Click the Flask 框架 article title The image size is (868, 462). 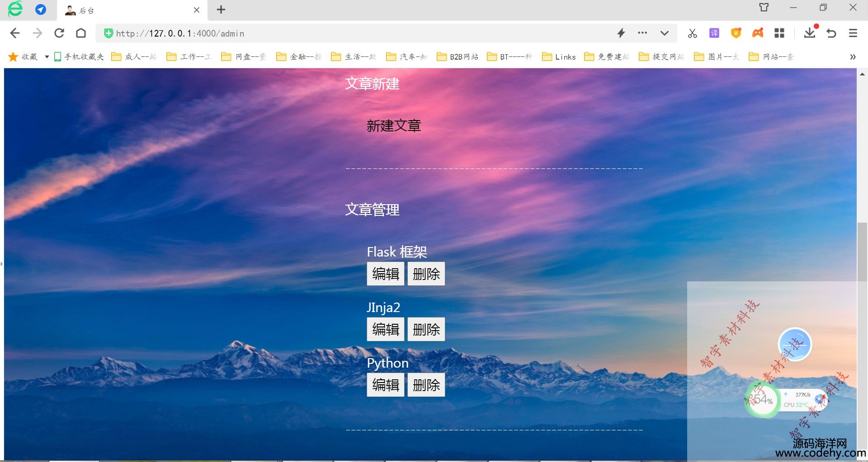pos(397,252)
